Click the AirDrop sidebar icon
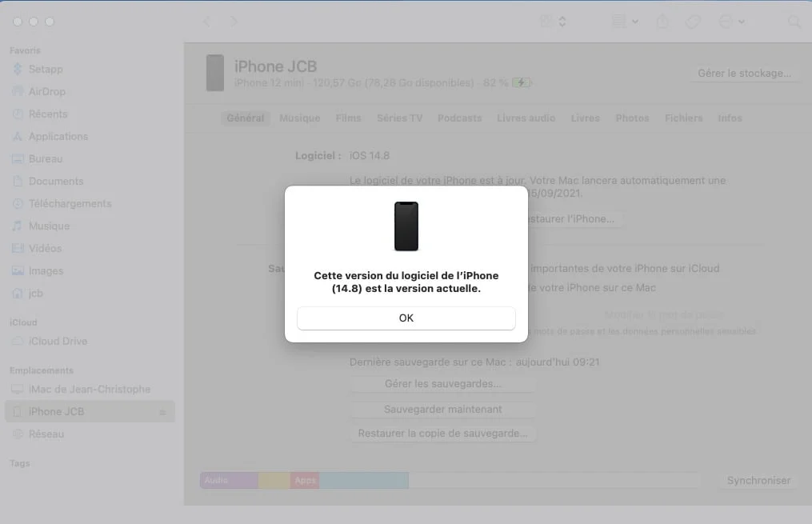 tap(18, 91)
